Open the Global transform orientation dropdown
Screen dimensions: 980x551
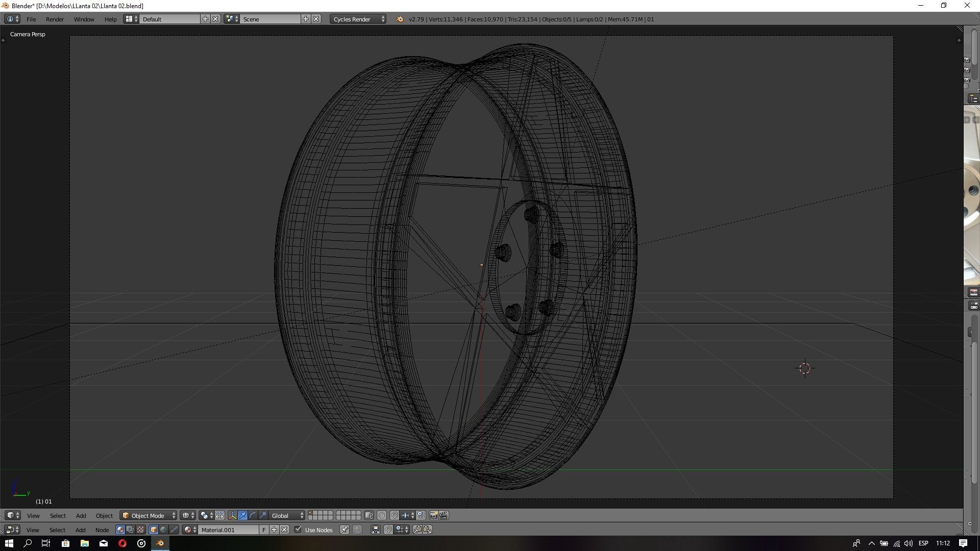pos(287,516)
